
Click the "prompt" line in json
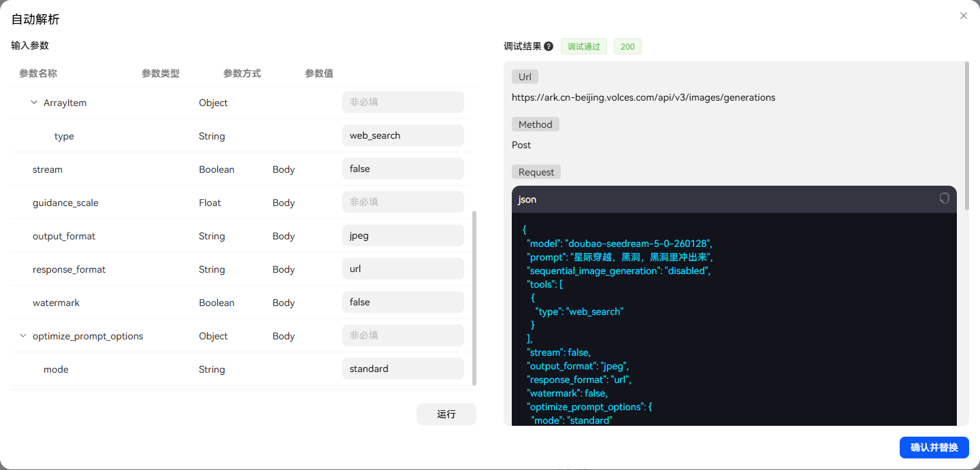click(620, 257)
